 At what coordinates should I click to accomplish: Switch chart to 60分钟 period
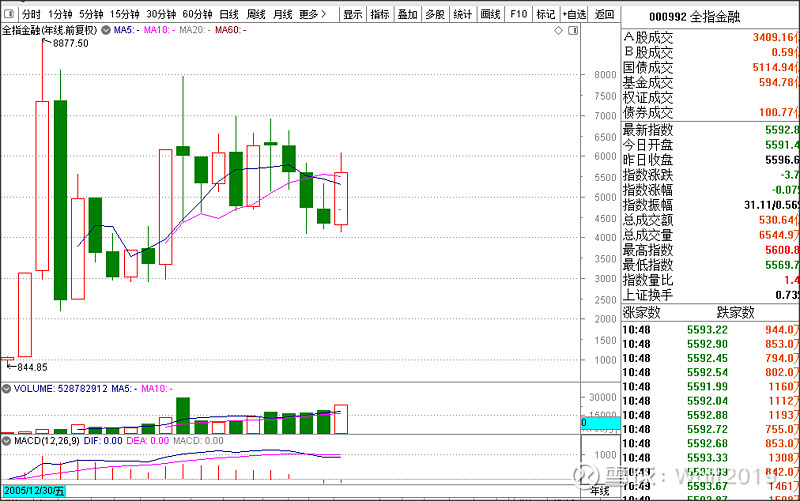coord(196,14)
